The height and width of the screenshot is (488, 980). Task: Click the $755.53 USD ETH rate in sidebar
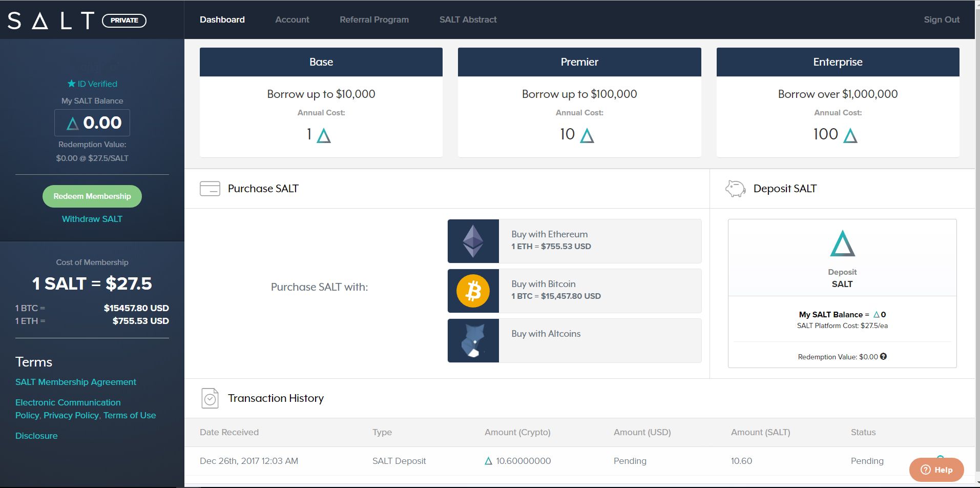coord(141,321)
